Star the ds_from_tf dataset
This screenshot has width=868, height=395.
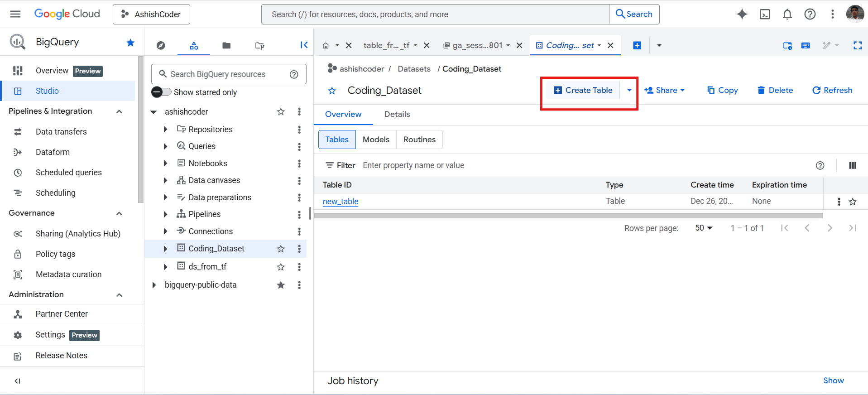[x=281, y=267]
